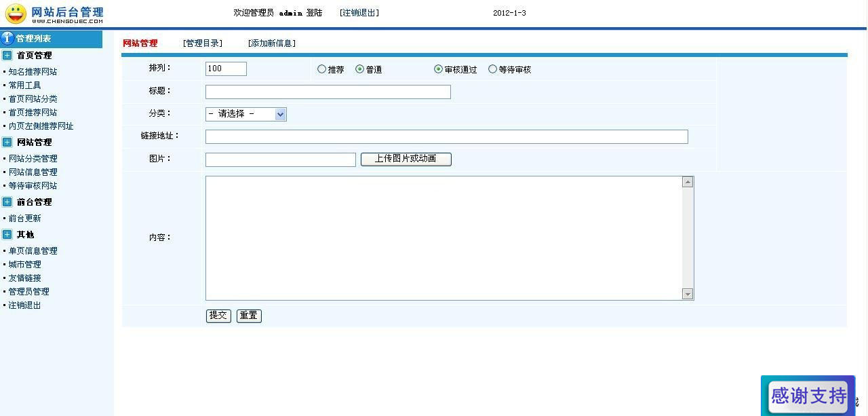This screenshot has width=868, height=416.
Task: Click the 链接地址 input field
Action: (x=447, y=136)
